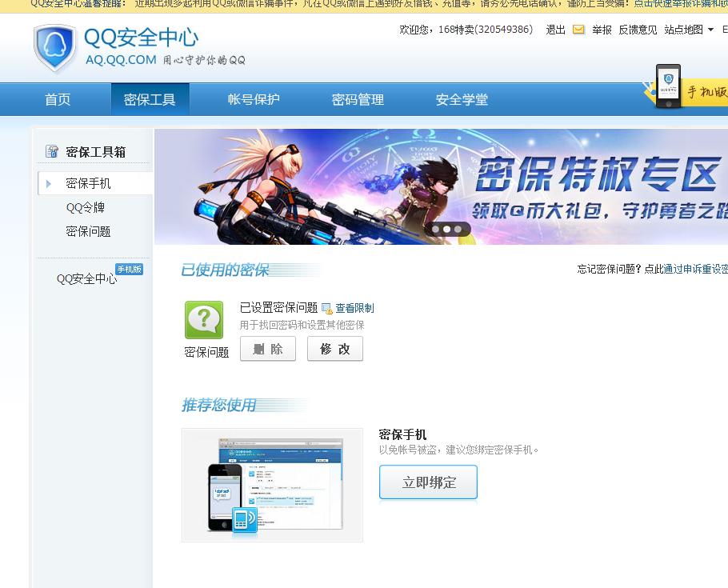728x588 pixels.
Task: Click the phone icon on 手机版 banner
Action: click(x=668, y=86)
